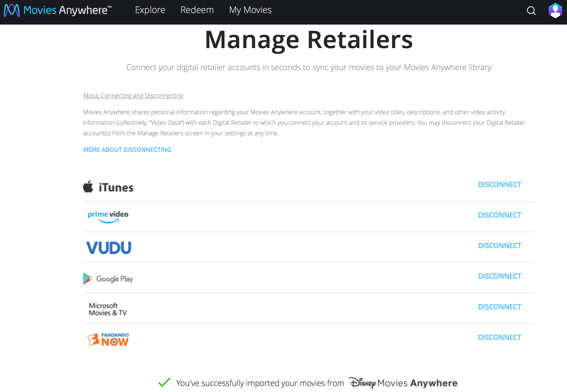567x392 pixels.
Task: Open the search magnifier icon
Action: coord(531,11)
